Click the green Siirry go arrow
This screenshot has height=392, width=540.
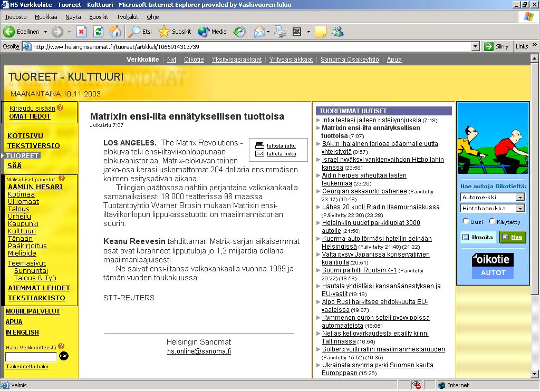point(488,46)
